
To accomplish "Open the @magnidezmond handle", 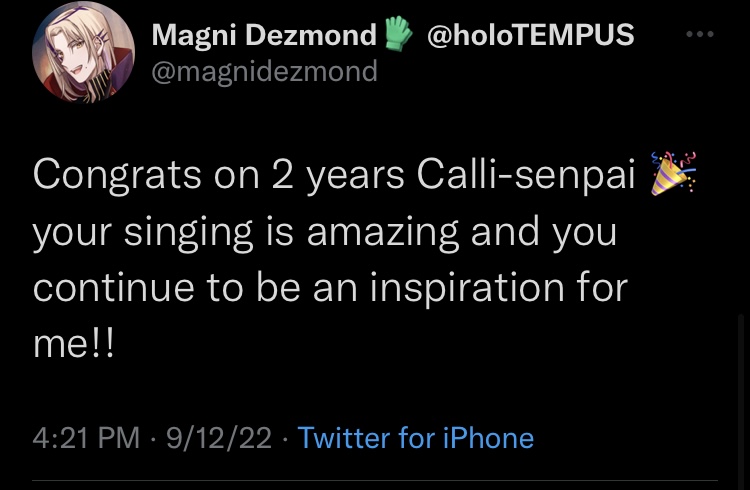I will click(x=265, y=71).
